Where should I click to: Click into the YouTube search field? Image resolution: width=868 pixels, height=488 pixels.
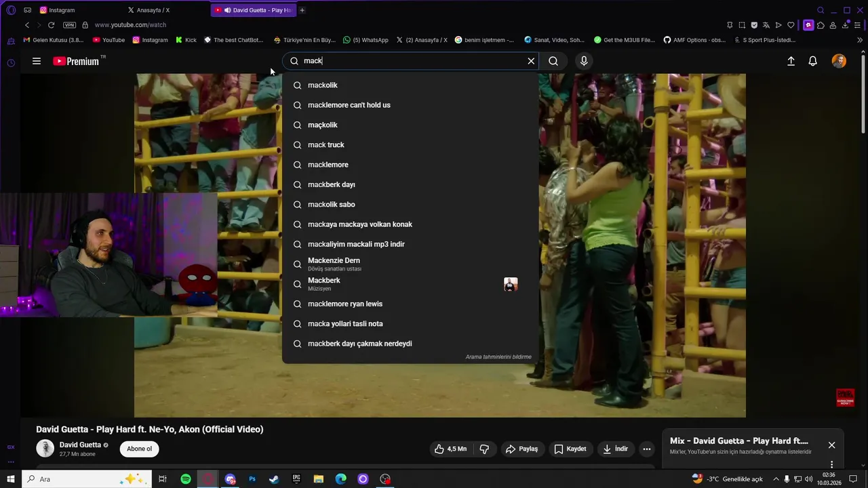coord(410,61)
